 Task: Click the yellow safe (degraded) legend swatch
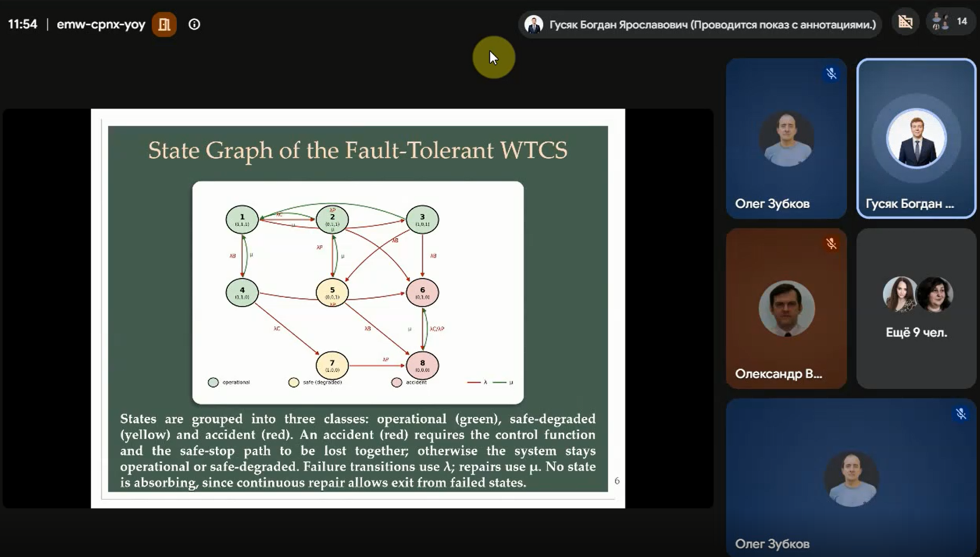(x=294, y=382)
